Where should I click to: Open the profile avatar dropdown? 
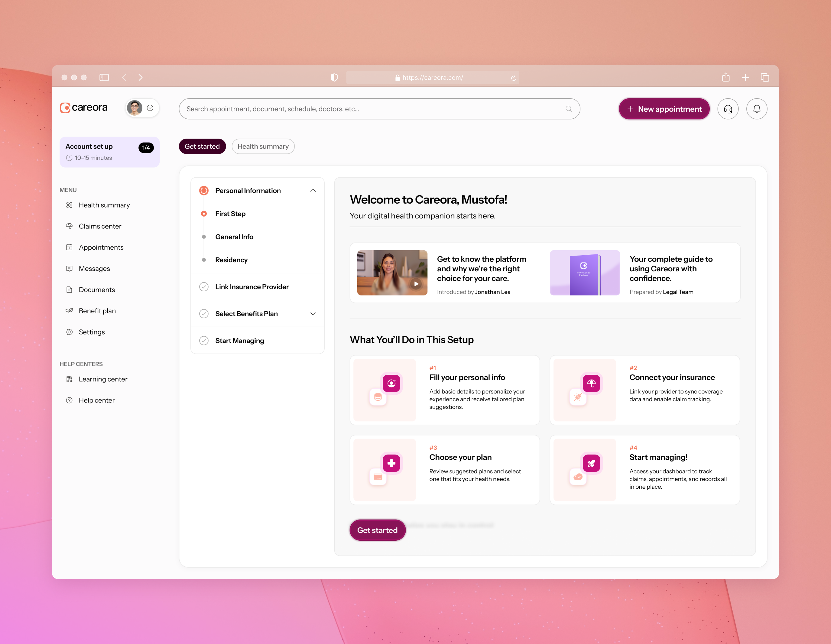point(142,108)
